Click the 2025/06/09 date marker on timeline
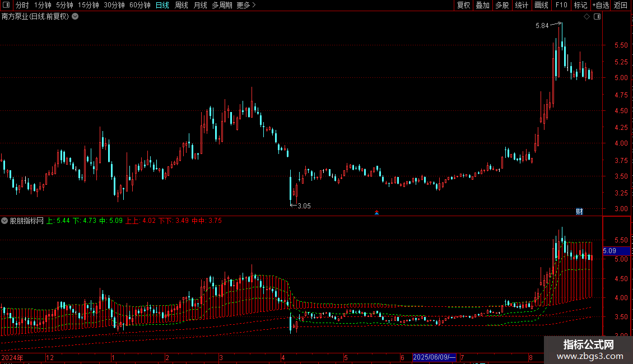 pyautogui.click(x=434, y=357)
